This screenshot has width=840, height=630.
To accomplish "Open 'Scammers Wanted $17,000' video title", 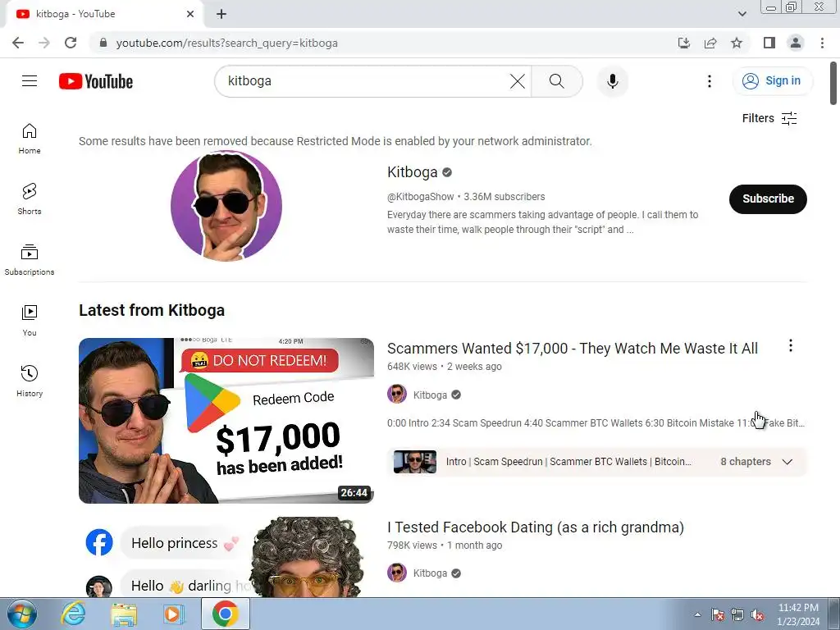I will 572,349.
